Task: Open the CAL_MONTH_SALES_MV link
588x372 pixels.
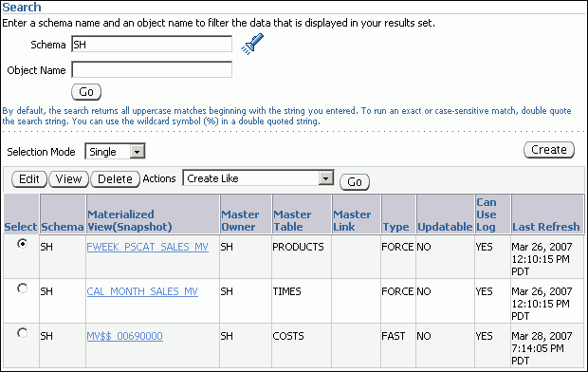Action: 142,291
